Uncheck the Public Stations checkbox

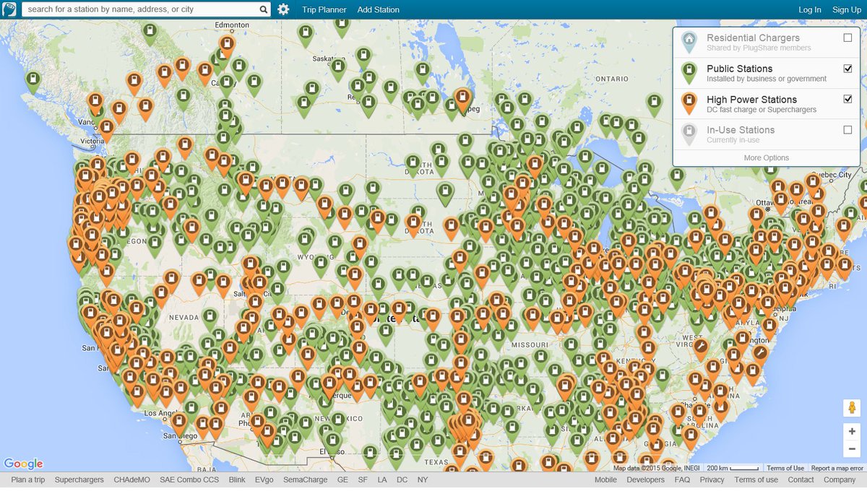(x=847, y=69)
